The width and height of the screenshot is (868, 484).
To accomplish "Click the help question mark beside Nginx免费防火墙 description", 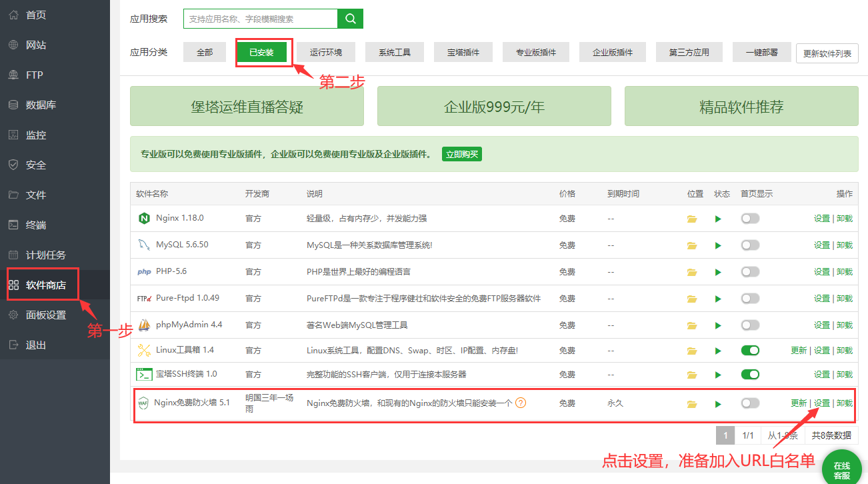I will [x=521, y=403].
